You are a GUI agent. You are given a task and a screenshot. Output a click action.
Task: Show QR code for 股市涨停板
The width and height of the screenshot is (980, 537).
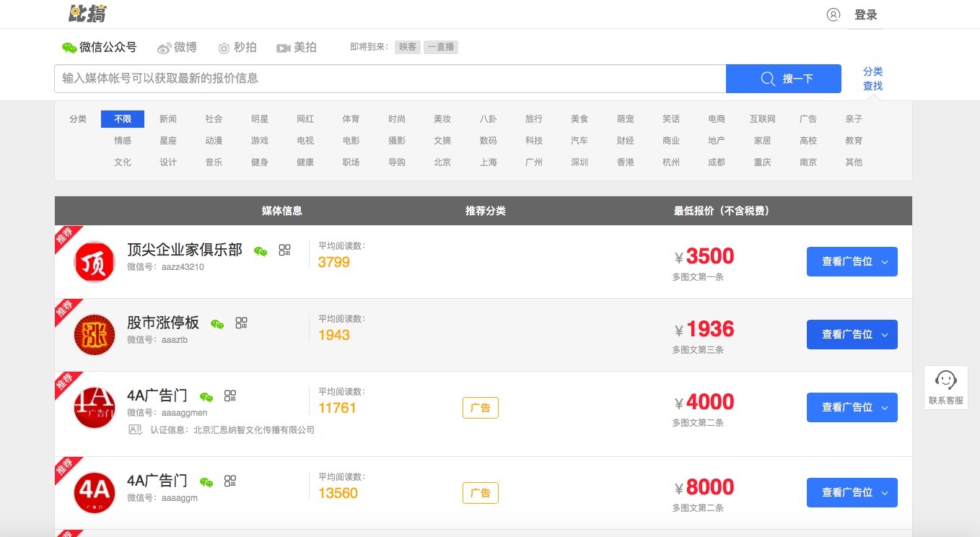click(241, 323)
